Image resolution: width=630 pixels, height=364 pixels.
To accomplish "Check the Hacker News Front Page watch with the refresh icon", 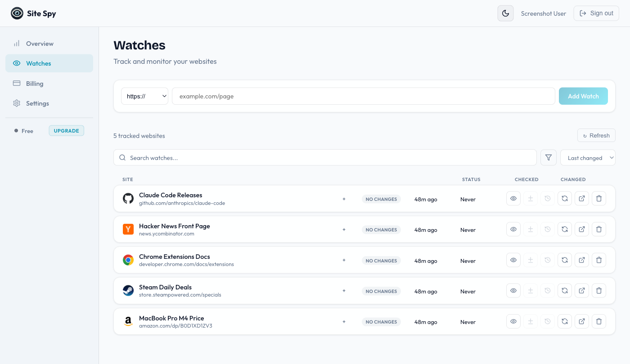I will (x=564, y=229).
